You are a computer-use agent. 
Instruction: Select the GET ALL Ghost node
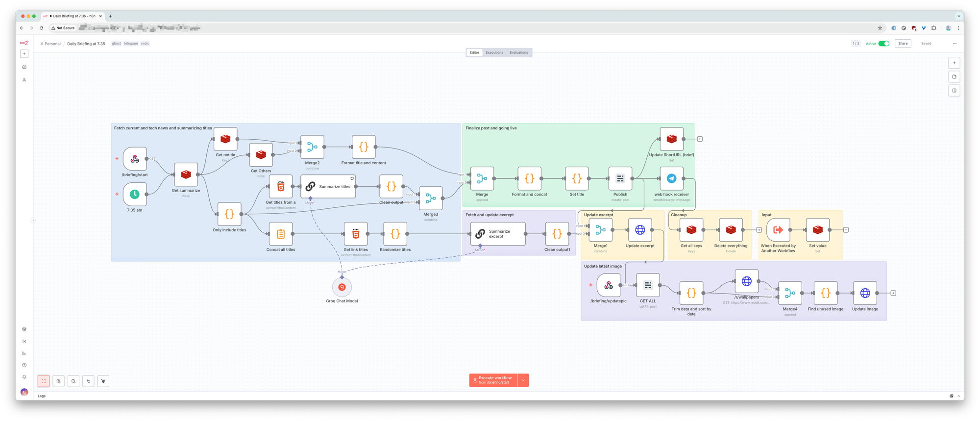648,285
